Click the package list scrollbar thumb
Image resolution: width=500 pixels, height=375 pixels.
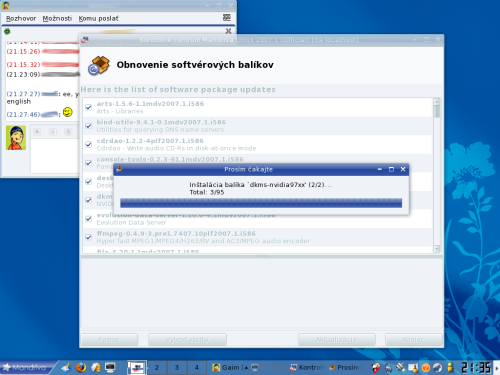437,111
